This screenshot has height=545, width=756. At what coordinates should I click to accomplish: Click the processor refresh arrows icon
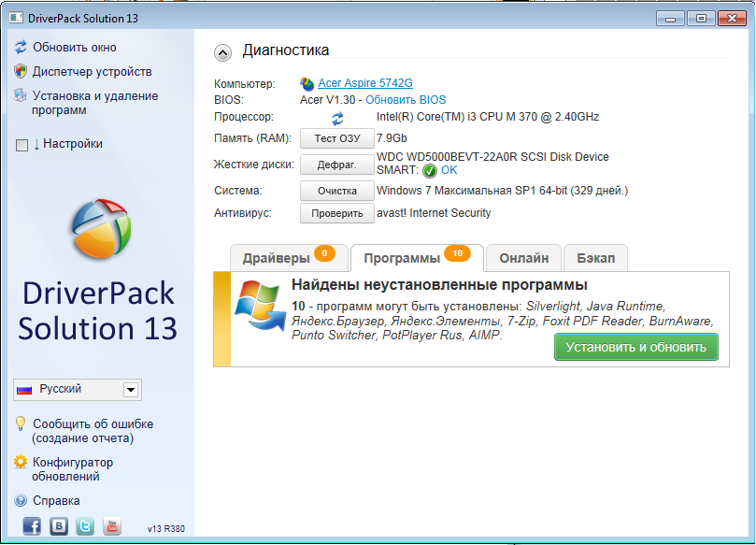[337, 118]
